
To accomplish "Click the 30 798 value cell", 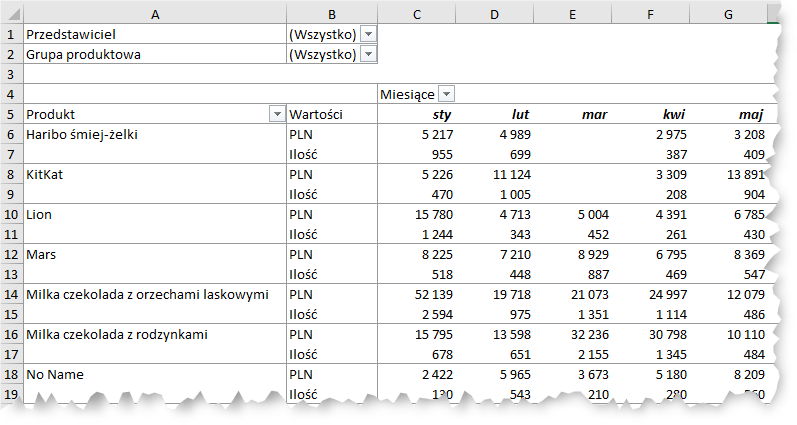I will point(650,334).
